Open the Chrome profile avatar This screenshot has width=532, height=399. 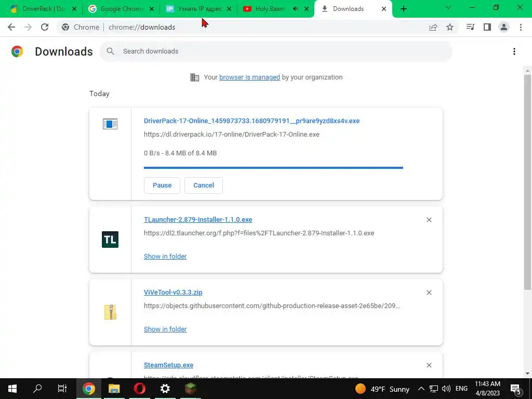click(504, 27)
